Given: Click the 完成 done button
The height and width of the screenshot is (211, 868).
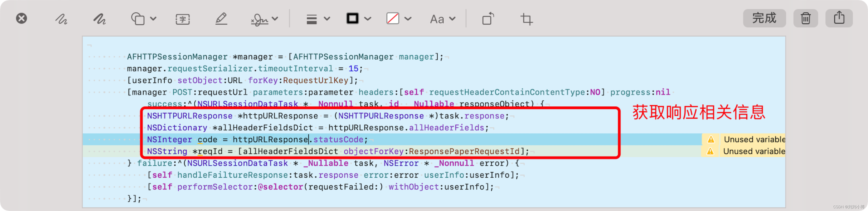Looking at the screenshot, I should (764, 18).
